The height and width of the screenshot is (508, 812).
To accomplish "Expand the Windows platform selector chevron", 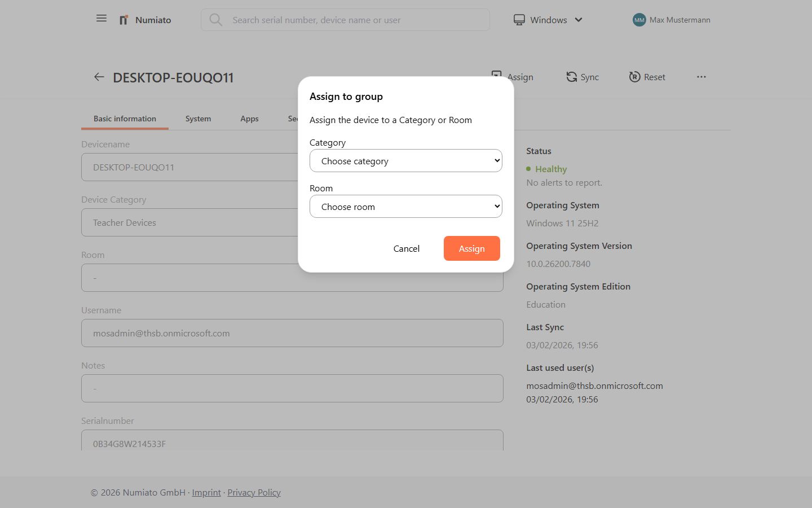I will [579, 20].
